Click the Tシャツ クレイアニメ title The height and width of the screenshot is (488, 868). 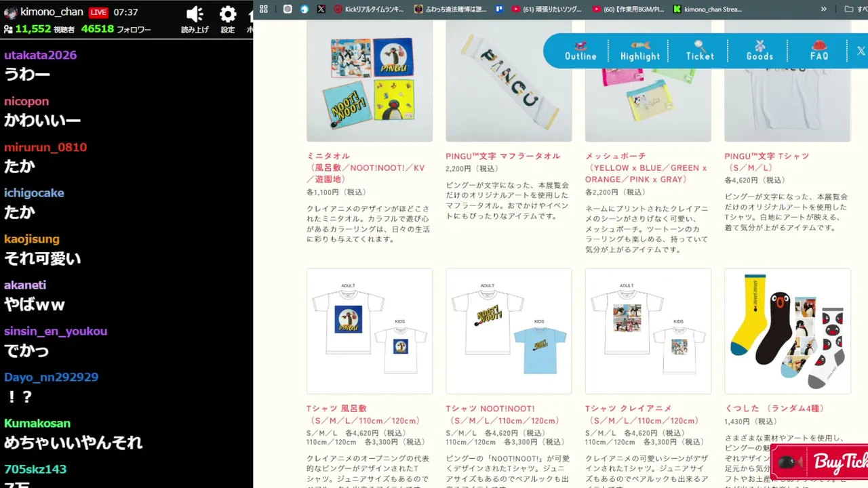(642, 415)
